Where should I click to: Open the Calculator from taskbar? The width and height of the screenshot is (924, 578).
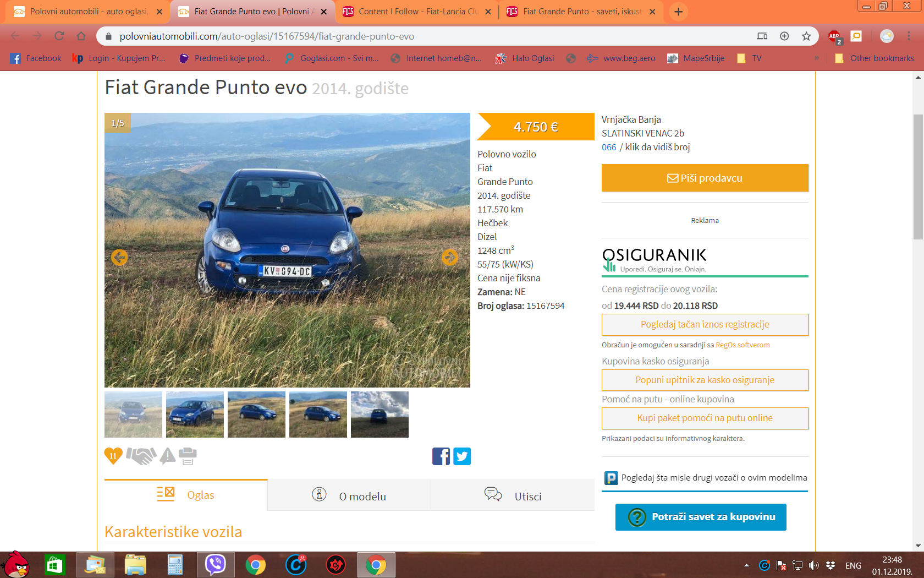(x=175, y=565)
